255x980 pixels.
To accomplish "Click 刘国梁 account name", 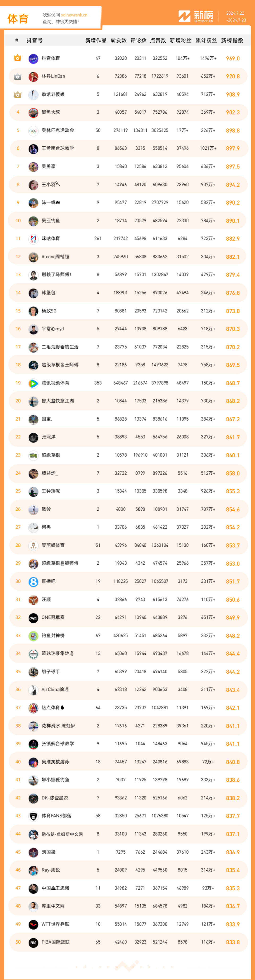I will (48, 852).
